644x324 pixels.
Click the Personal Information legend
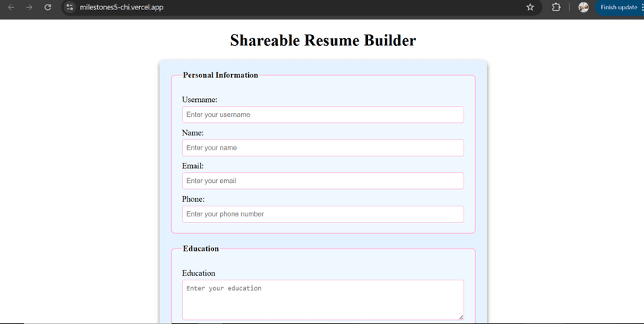coord(221,76)
